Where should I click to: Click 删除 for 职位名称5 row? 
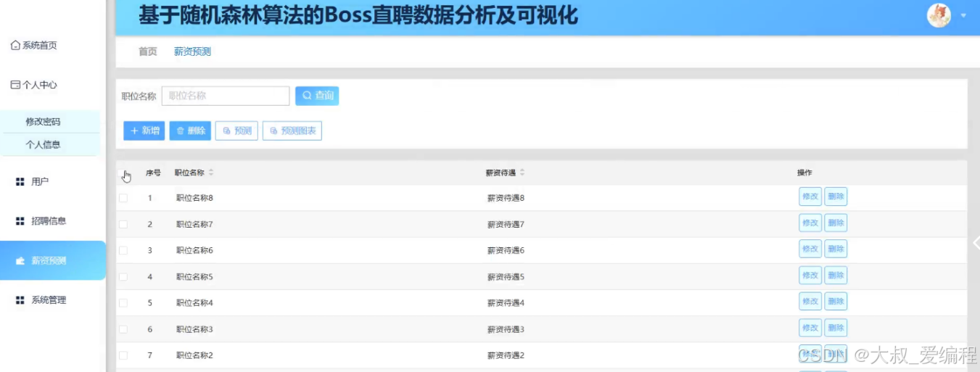(x=836, y=275)
